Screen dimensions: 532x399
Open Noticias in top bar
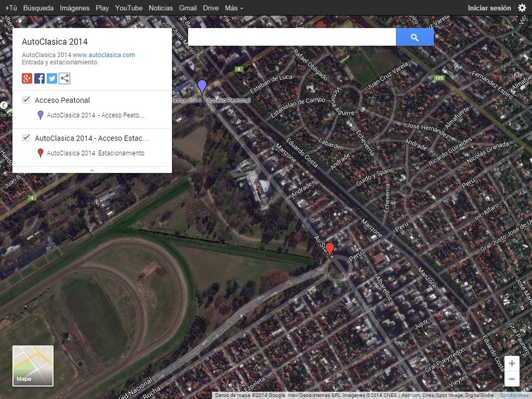tap(161, 8)
